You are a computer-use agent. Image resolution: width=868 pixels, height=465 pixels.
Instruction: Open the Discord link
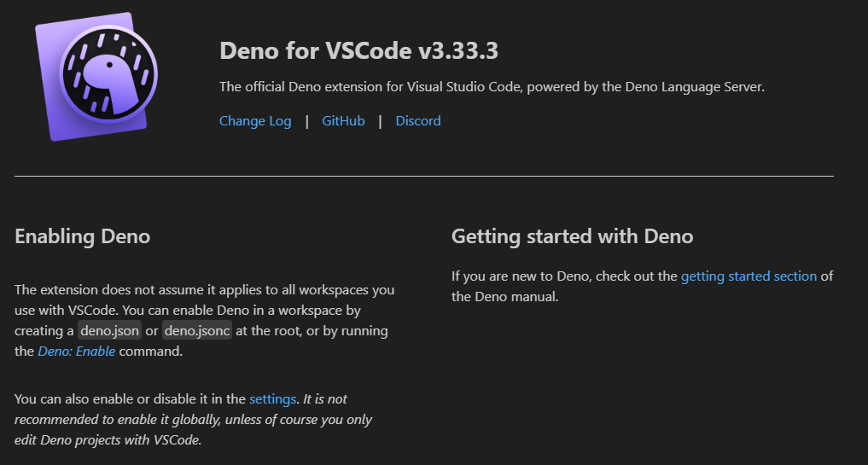pyautogui.click(x=418, y=120)
